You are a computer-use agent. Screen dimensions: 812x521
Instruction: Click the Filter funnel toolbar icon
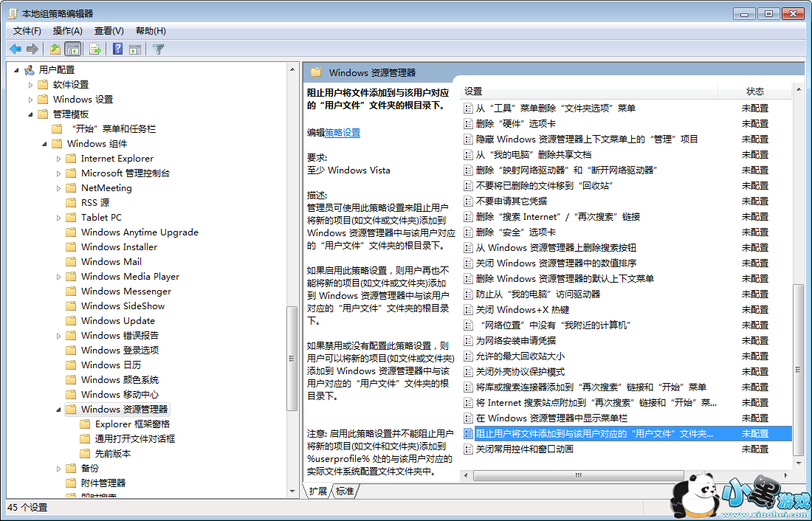pyautogui.click(x=158, y=49)
